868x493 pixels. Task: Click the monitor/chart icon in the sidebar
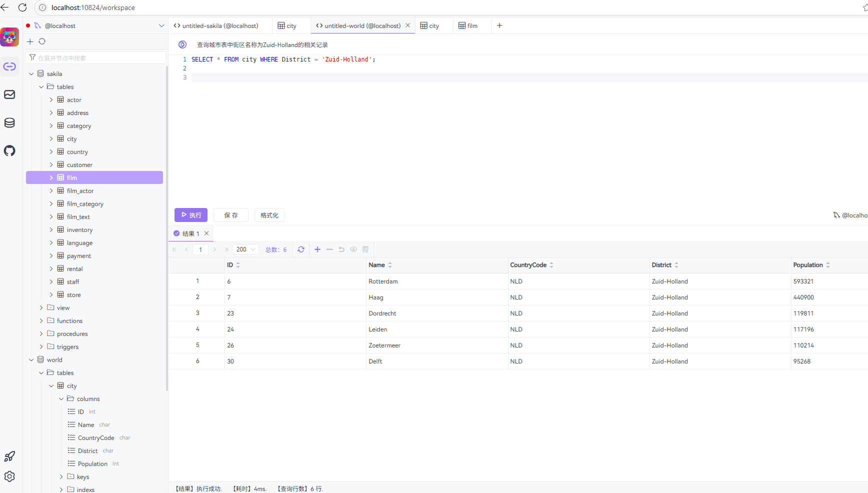coord(9,94)
